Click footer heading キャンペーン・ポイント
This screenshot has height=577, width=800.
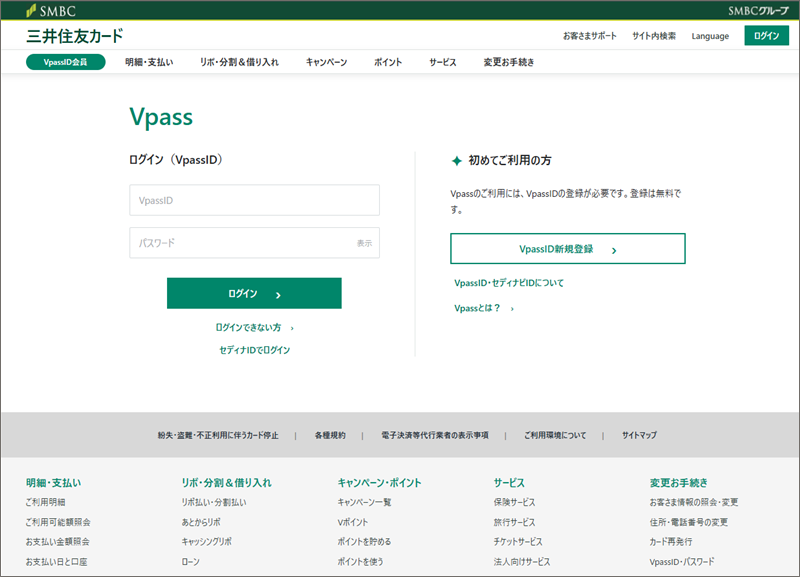(379, 483)
